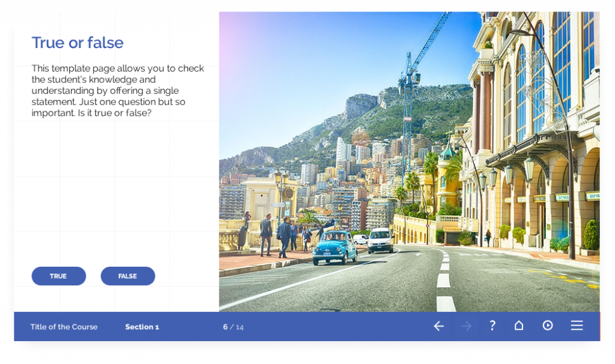Image resolution: width=615 pixels, height=364 pixels.
Task: Advance with the dimmed right arrow icon
Action: coord(466,326)
